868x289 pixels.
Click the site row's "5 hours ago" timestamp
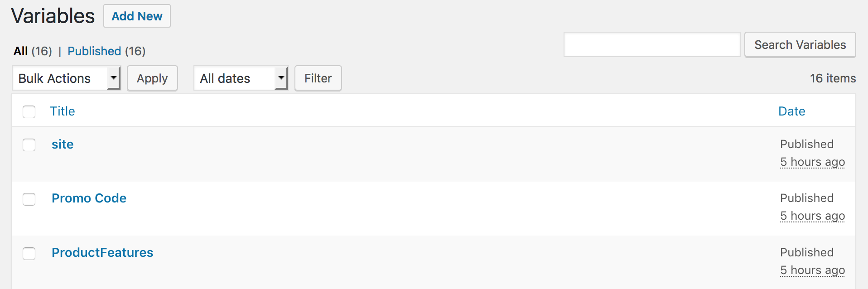tap(812, 162)
